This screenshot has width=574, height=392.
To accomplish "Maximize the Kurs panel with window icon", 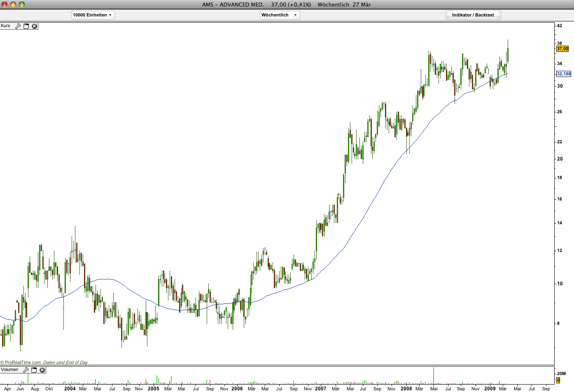I will tap(26, 26).
